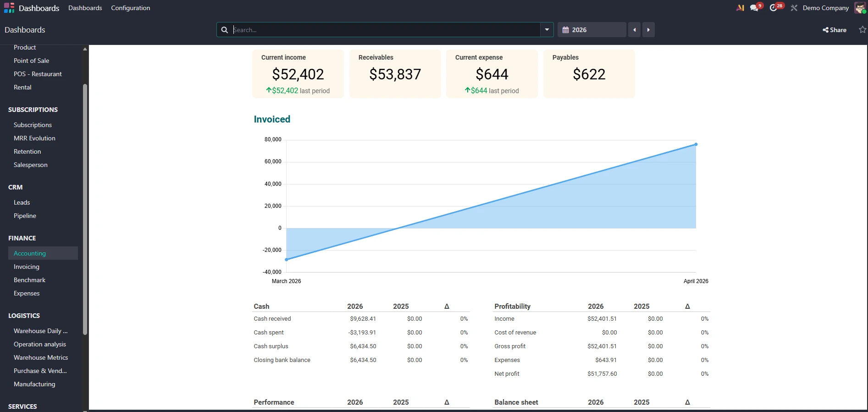Open the Odoo apps home menu icon
Image resolution: width=868 pixels, height=412 pixels.
click(x=9, y=8)
